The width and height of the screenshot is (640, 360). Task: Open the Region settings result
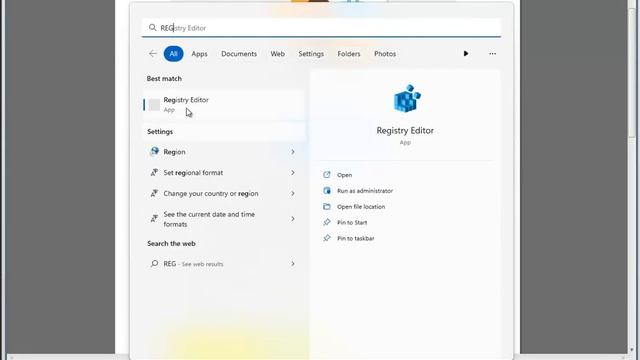click(x=224, y=152)
